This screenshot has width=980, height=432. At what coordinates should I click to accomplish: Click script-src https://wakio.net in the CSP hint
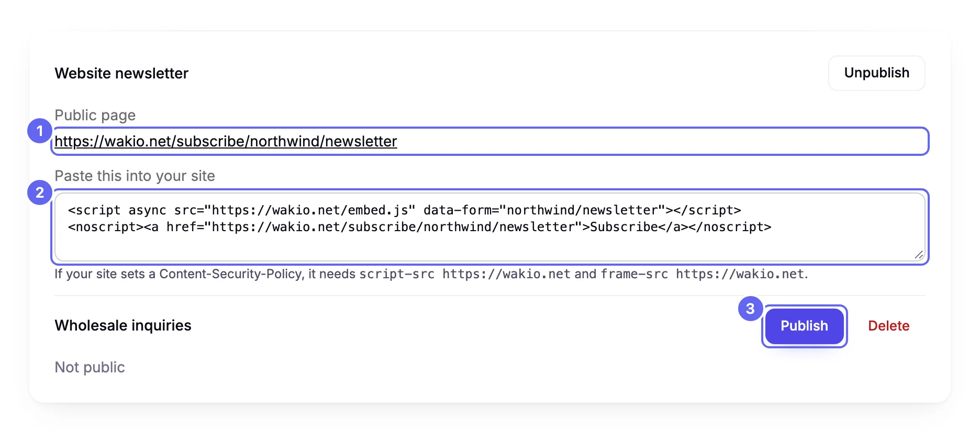coord(464,274)
